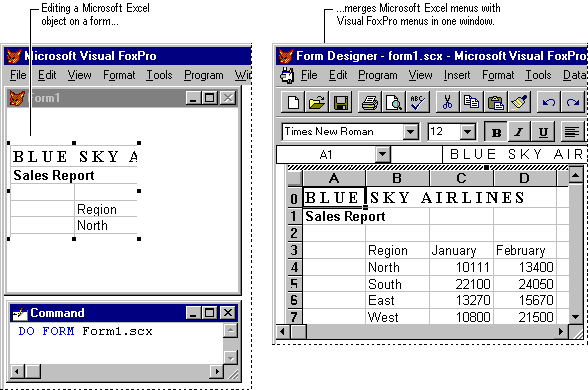Minimize the Form1 window
Viewport: 588px width, 390px height.
(x=193, y=98)
